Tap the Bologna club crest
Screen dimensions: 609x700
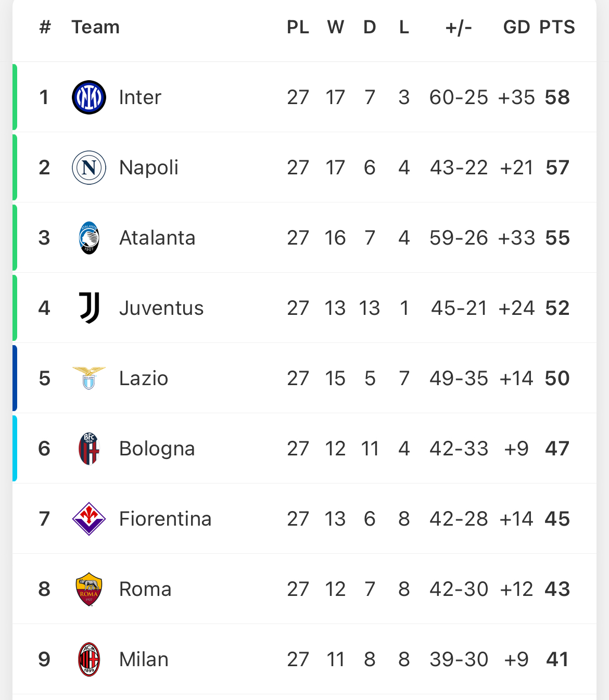(89, 449)
